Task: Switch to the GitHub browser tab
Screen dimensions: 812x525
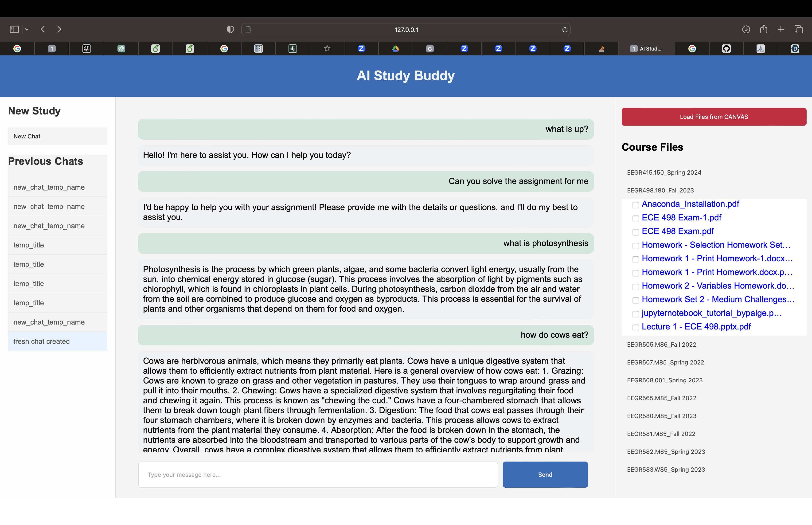Action: click(726, 48)
